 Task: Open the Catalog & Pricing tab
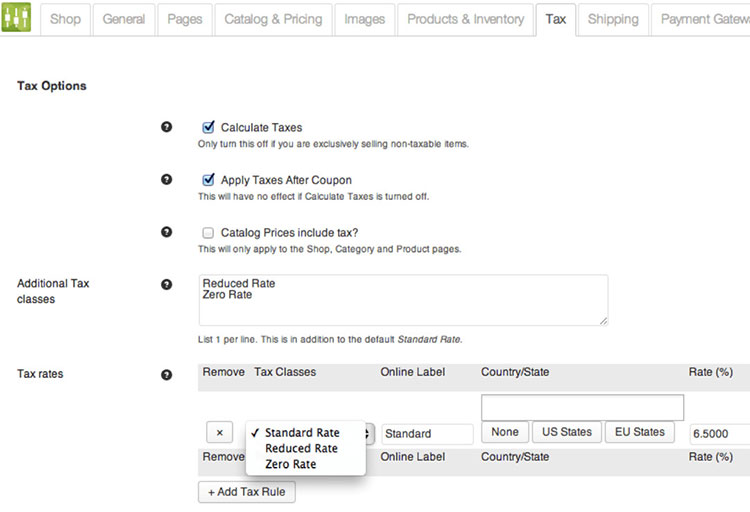(x=273, y=19)
